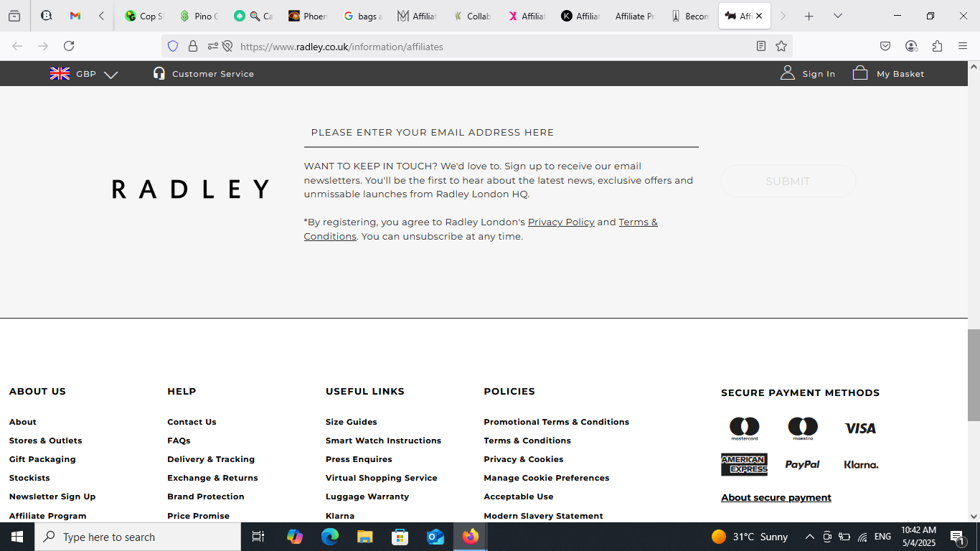Screen dimensions: 980x551
Task: Open the Size Guides link
Action: 352,422
